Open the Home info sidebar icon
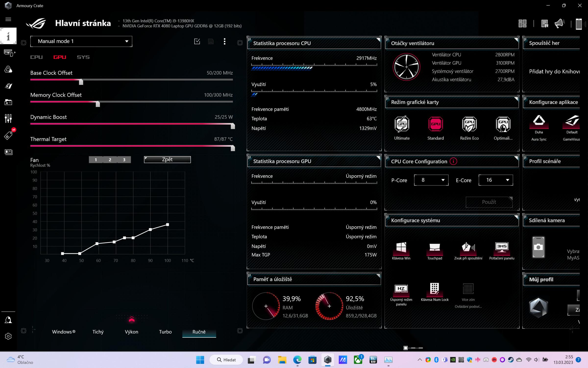588x368 pixels. (8, 36)
